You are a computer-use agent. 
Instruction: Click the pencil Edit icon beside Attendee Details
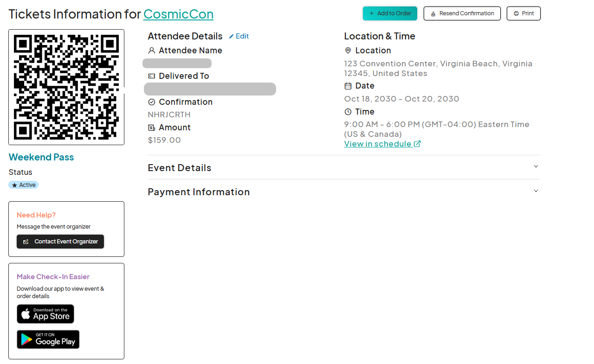[x=231, y=36]
